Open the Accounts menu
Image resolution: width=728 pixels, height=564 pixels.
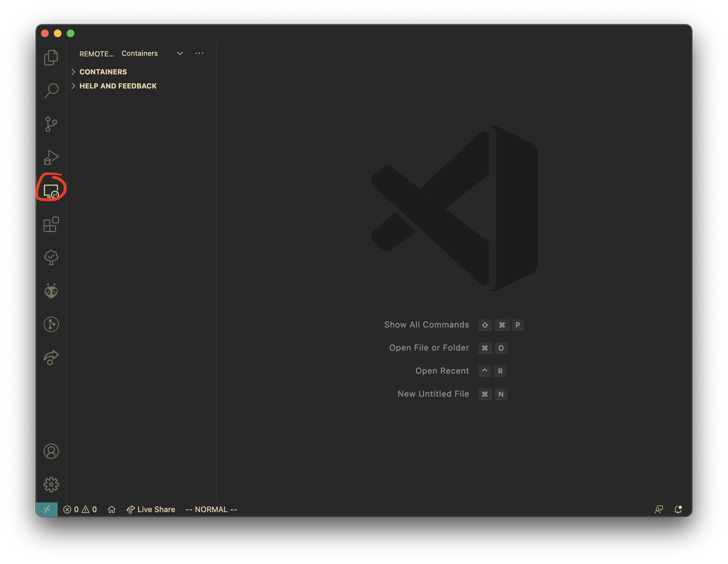click(x=51, y=452)
